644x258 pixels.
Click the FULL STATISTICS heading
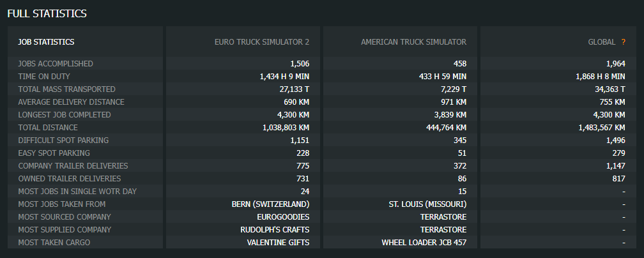pos(47,13)
